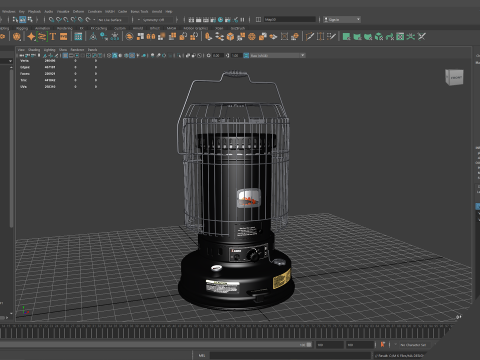
Task: Toggle wireframe on shaded viewport icon
Action: click(x=126, y=55)
